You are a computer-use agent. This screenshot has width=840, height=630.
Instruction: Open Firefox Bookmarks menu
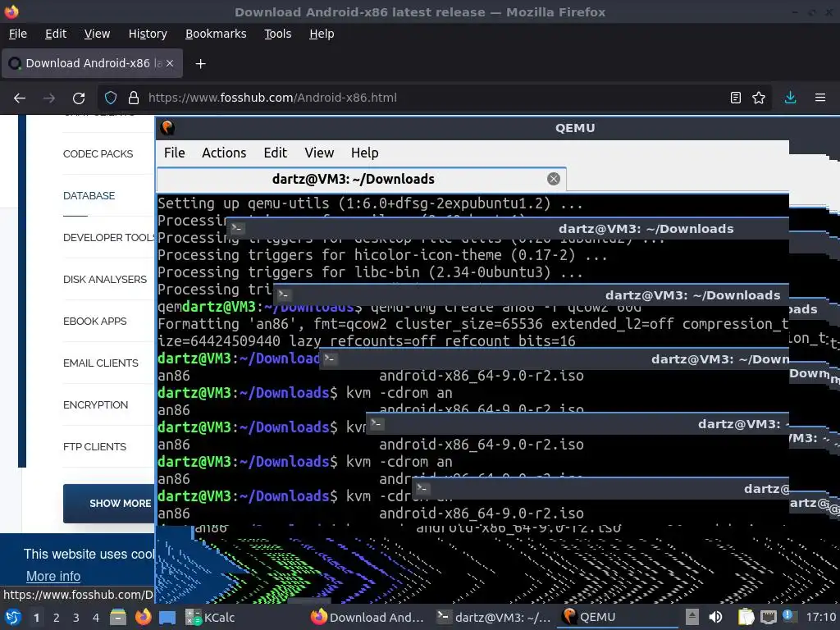(x=216, y=34)
